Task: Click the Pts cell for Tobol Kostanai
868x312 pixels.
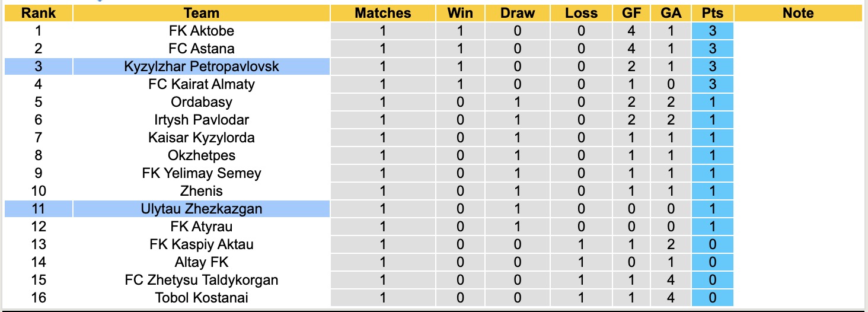Action: click(712, 298)
